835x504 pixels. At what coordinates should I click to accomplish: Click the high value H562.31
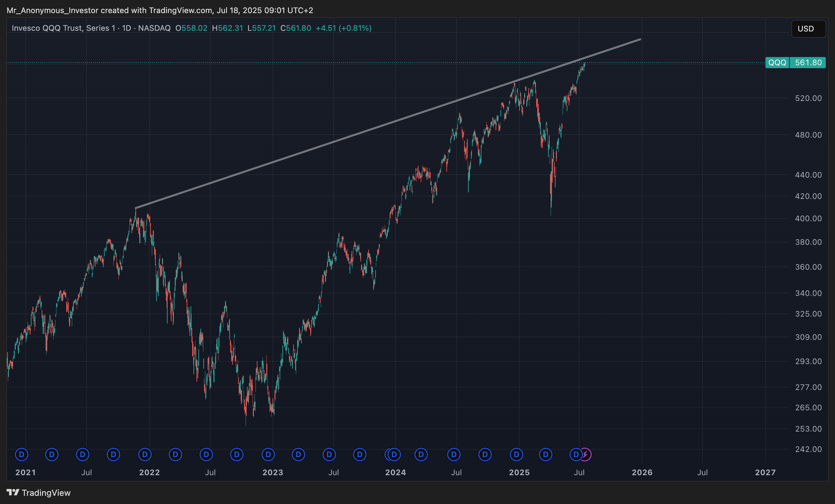click(x=227, y=28)
